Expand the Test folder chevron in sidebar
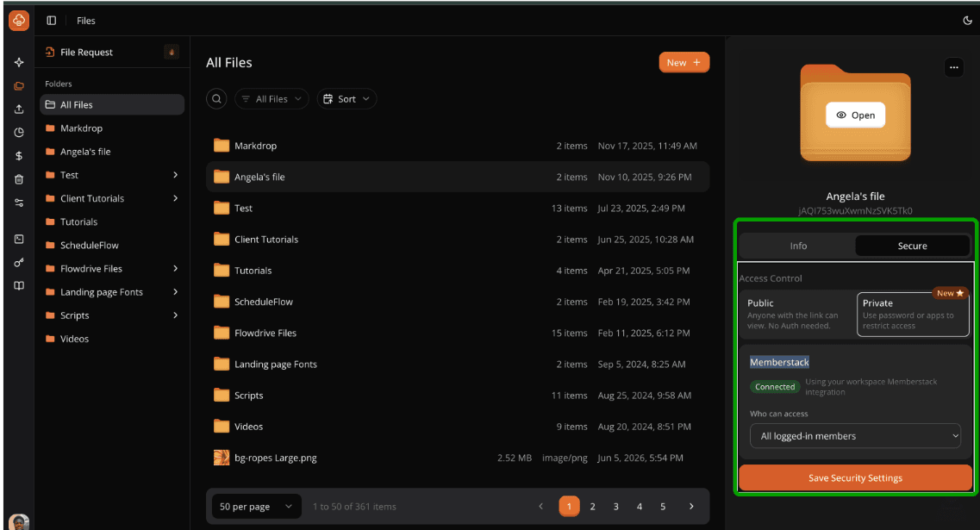This screenshot has height=530, width=980. (x=175, y=175)
